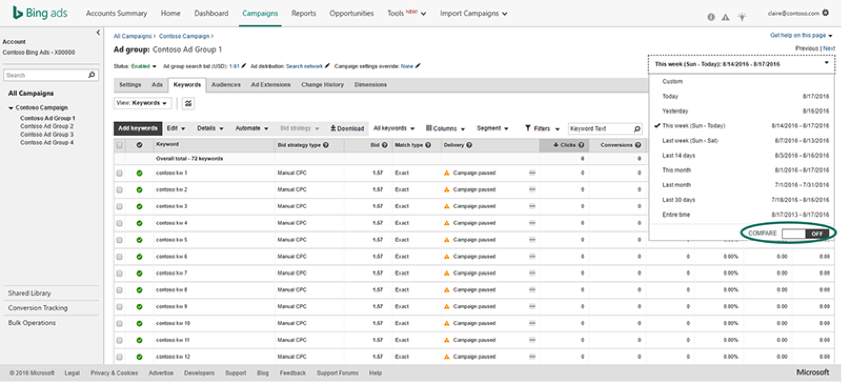
Task: Select Contoso Ad Group 3 in tree
Action: coord(47,134)
